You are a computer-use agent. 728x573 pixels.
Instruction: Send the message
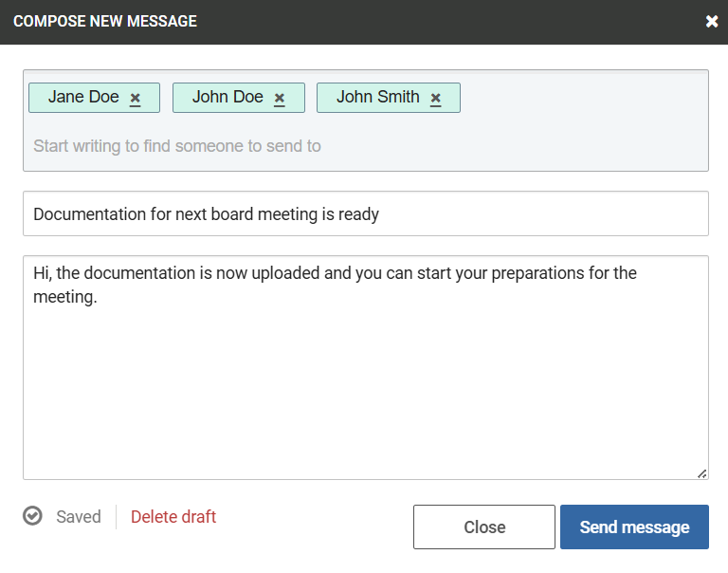pyautogui.click(x=634, y=527)
